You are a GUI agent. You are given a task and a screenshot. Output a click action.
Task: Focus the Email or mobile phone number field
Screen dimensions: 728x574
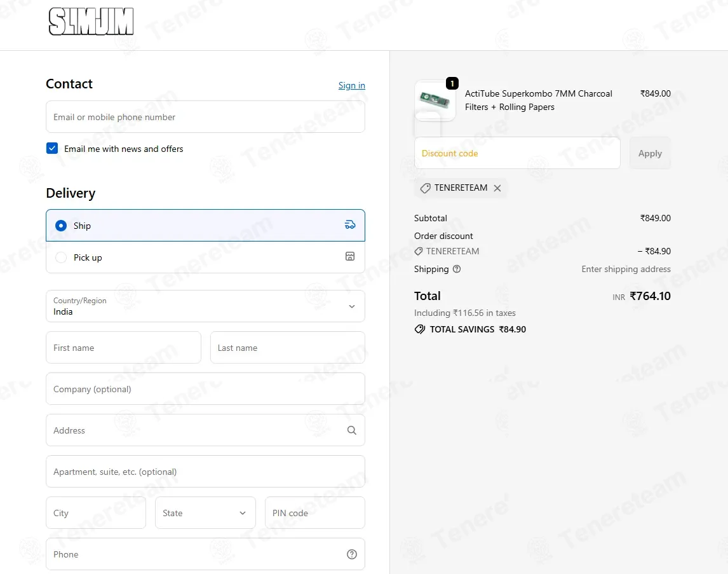point(205,117)
